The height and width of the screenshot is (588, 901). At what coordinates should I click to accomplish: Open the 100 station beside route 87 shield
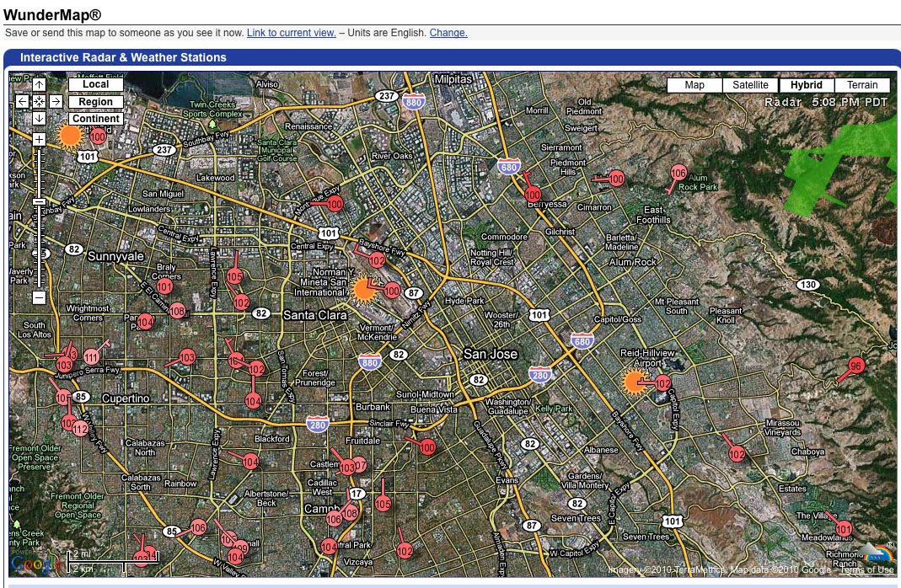coord(392,291)
